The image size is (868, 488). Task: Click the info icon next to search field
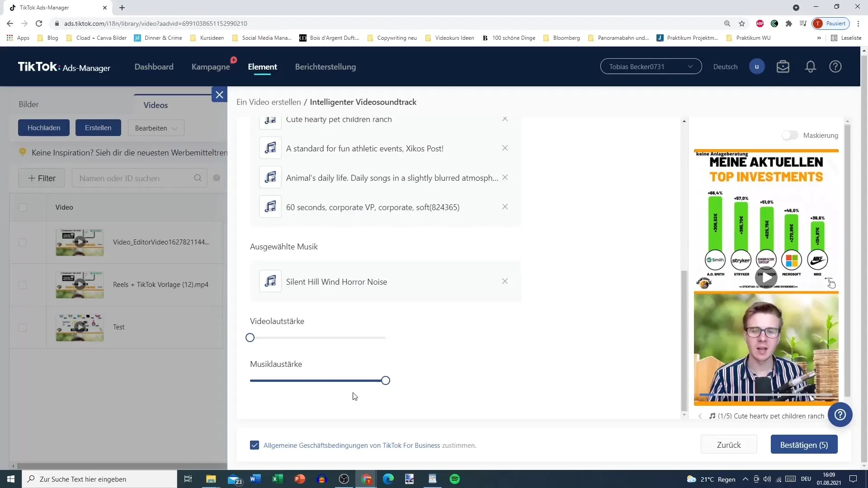coord(217,178)
